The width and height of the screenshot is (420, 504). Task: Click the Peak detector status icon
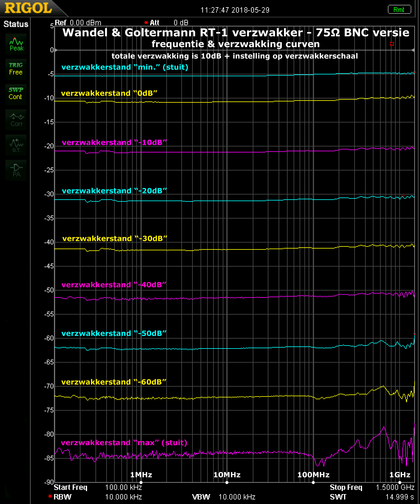point(16,44)
